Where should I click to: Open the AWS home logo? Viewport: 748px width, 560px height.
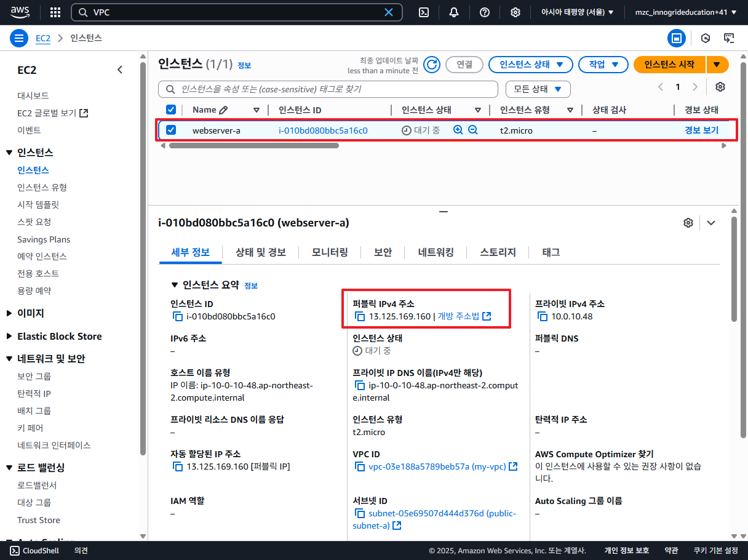pos(21,12)
